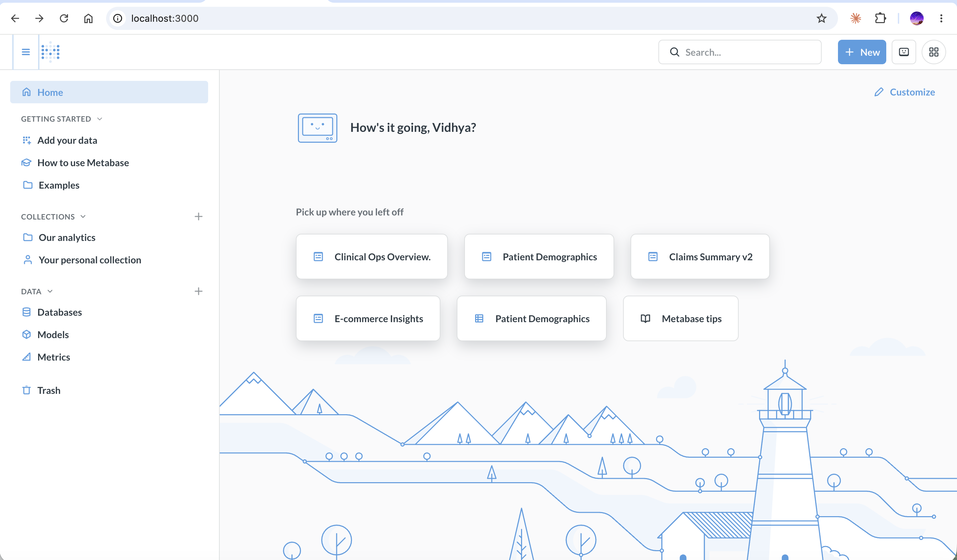Open E-commerce Insights card

(368, 319)
